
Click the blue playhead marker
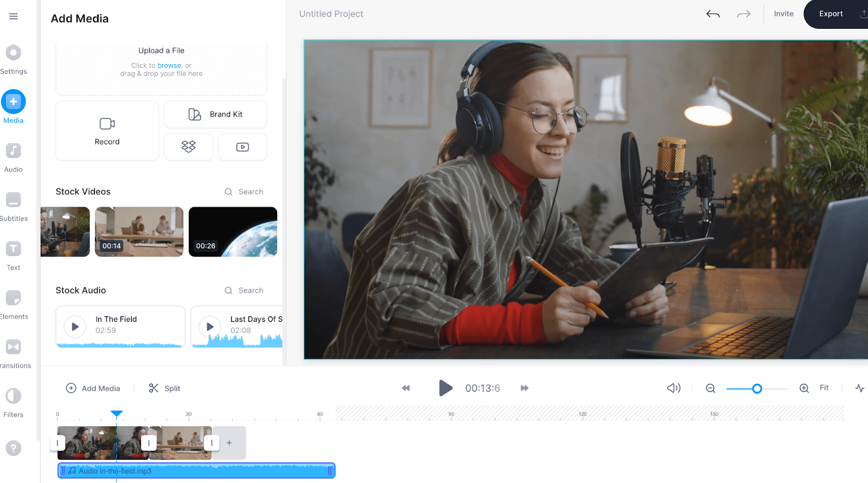click(117, 414)
